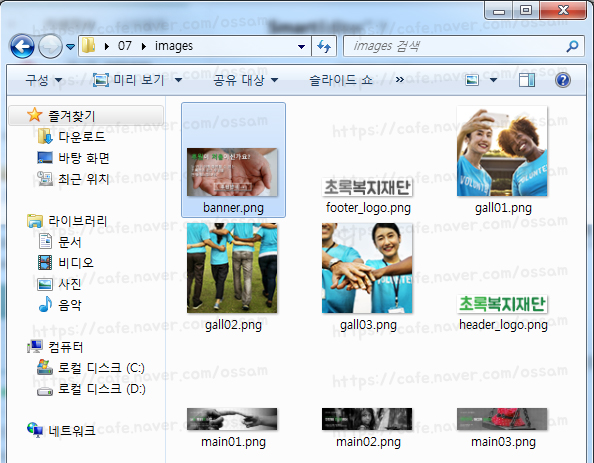Select the footer_logo.png thumbnail
This screenshot has height=463, width=594.
tap(367, 188)
